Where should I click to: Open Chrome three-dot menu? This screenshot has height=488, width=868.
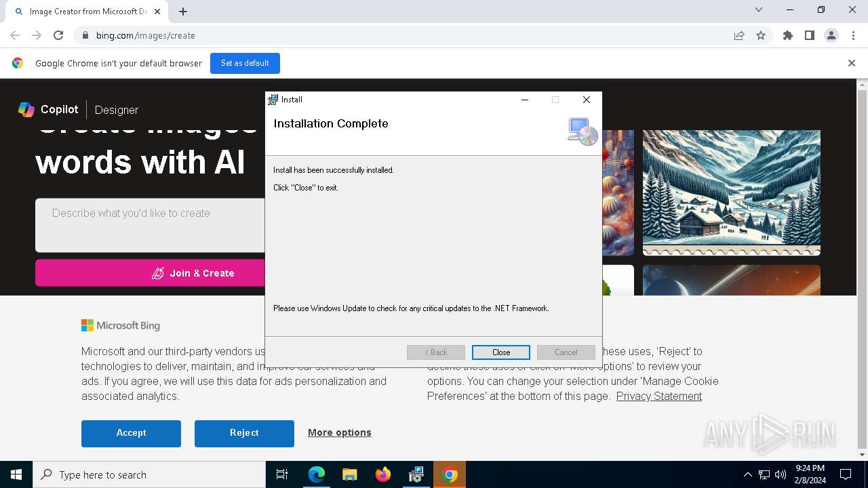(853, 35)
